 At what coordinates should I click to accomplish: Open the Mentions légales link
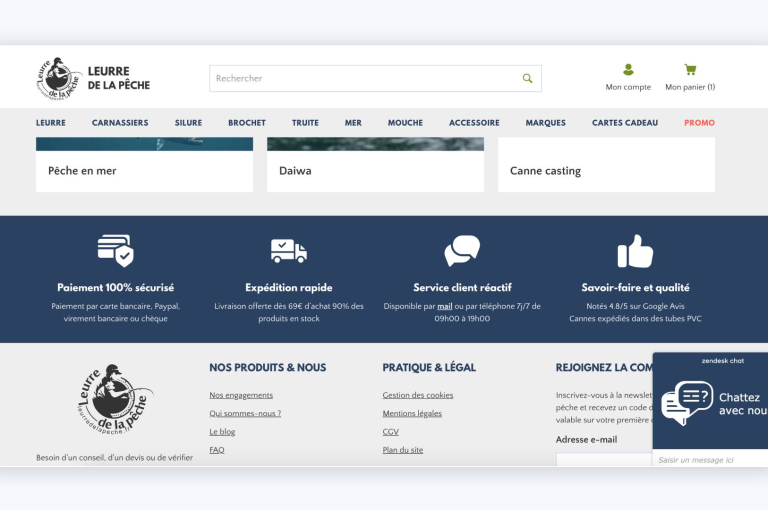pos(412,413)
